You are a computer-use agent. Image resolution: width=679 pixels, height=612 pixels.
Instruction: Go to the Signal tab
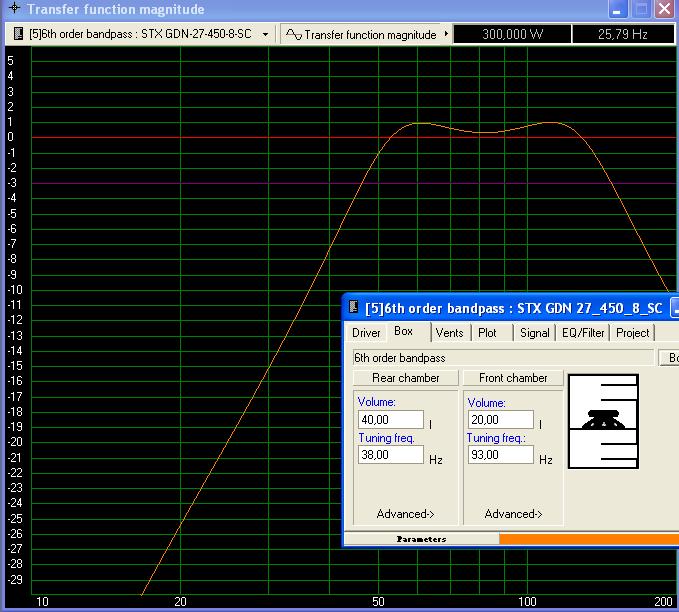tap(534, 333)
